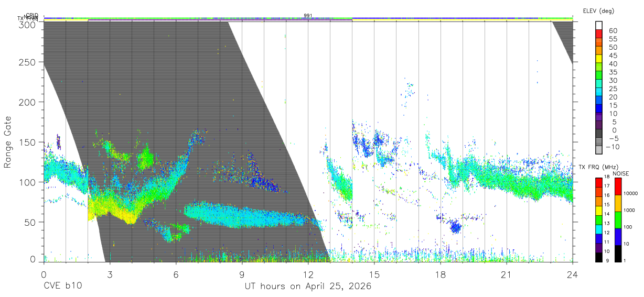
Task: Click the '24' hour tick on x-axis
Action: [x=572, y=274]
